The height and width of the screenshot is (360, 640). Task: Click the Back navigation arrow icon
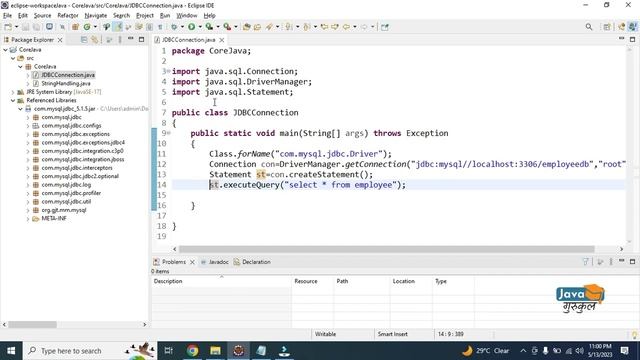[346, 27]
